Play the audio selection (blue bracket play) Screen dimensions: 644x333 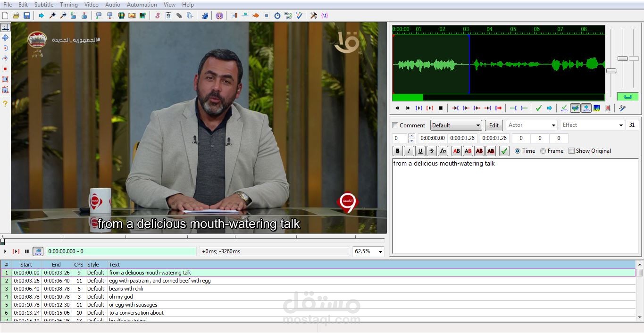[x=419, y=108]
